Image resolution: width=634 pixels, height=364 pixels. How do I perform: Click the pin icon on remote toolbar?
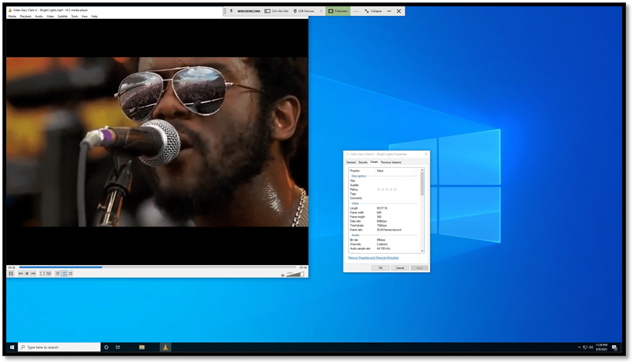[231, 11]
